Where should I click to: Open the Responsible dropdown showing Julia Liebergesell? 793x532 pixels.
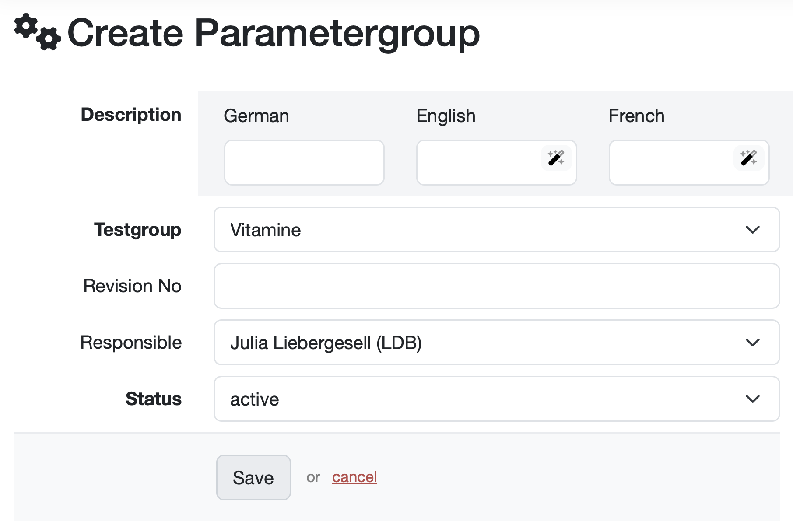481,343
